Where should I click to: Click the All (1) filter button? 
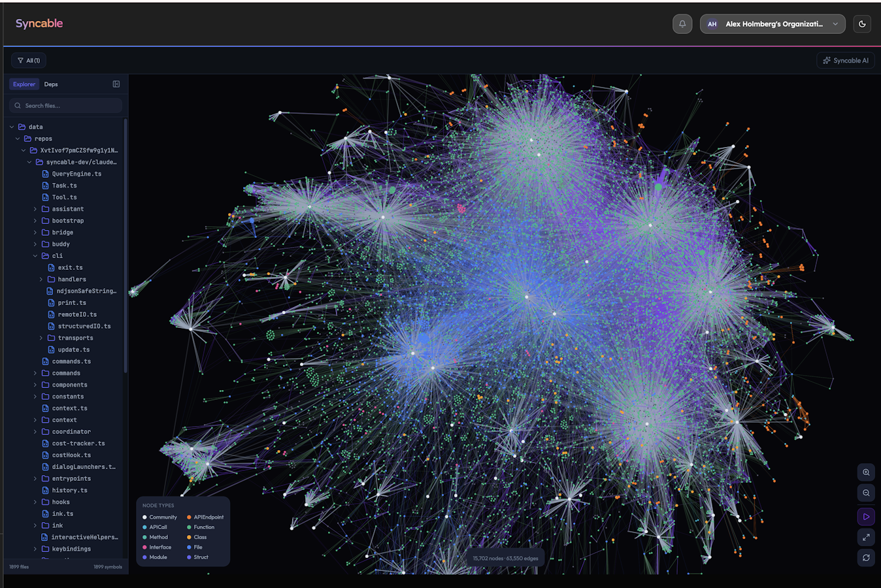[x=29, y=61]
